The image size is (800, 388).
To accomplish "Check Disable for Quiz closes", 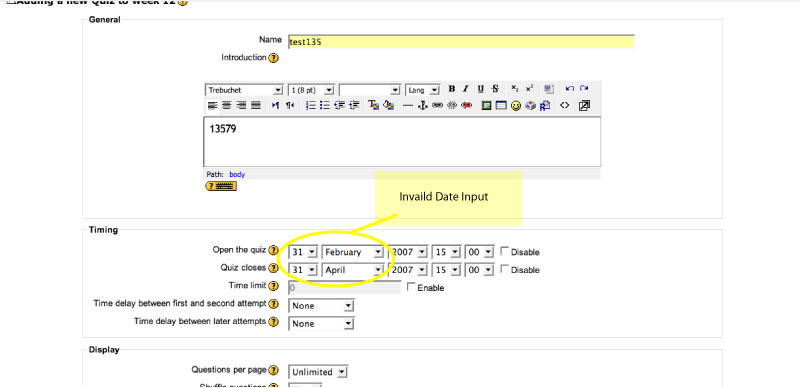I will point(504,269).
